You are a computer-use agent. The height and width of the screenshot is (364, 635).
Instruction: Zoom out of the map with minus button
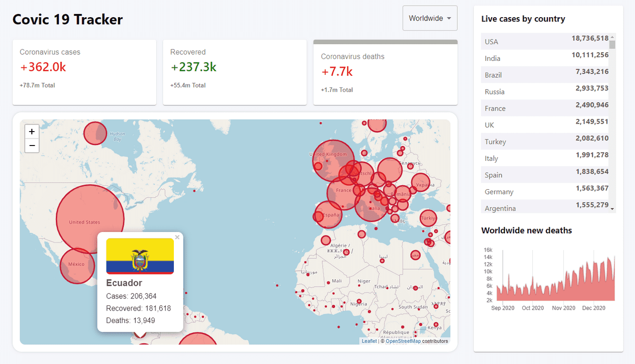32,146
